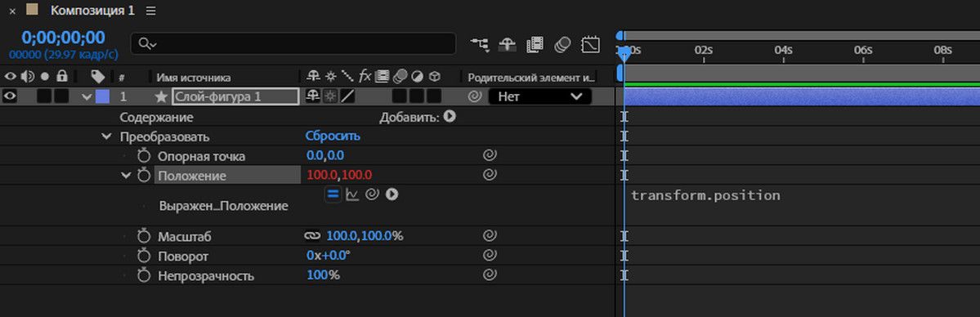Click the expression pick whip spiral icon
This screenshot has width=980, height=317.
point(372,195)
